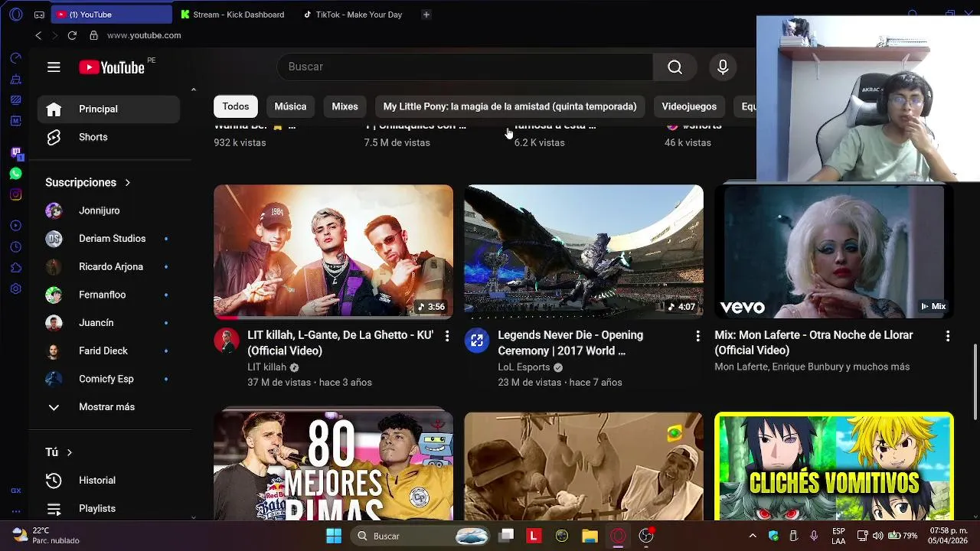Open Fernanfloo subscription channel
The height and width of the screenshot is (551, 980).
pyautogui.click(x=109, y=295)
